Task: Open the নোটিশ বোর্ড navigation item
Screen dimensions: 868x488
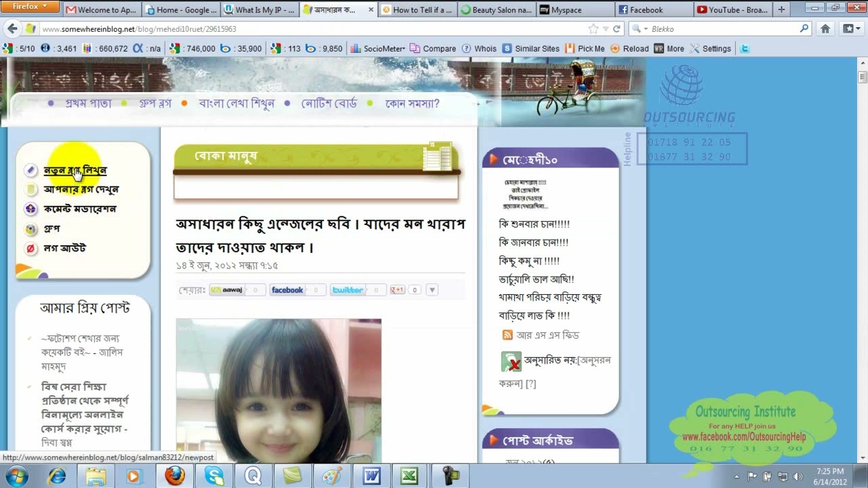Action: pos(329,104)
